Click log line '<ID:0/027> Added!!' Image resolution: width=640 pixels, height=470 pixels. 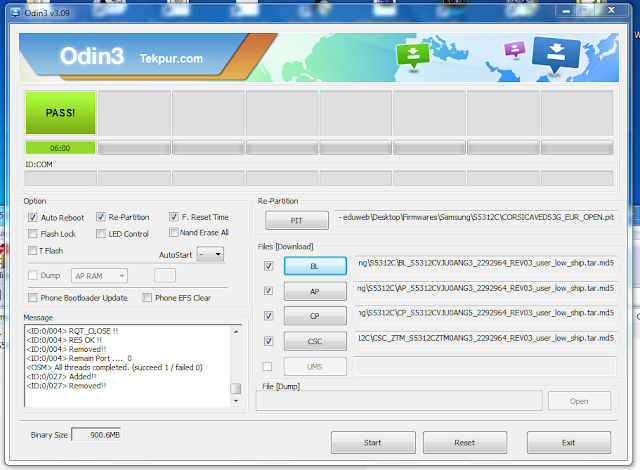[62, 376]
